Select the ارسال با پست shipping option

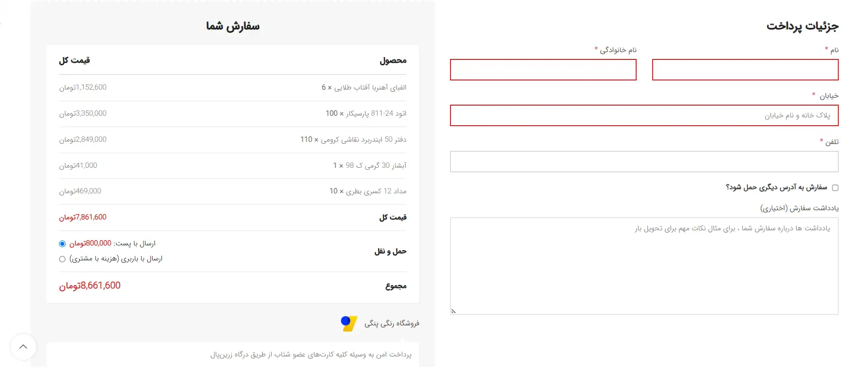pyautogui.click(x=63, y=244)
